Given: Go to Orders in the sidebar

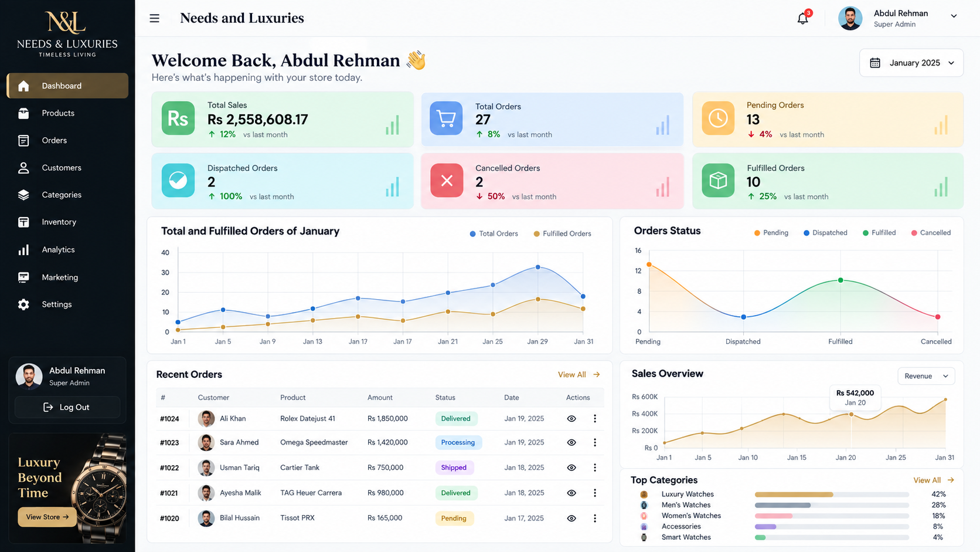Looking at the screenshot, I should [67, 140].
